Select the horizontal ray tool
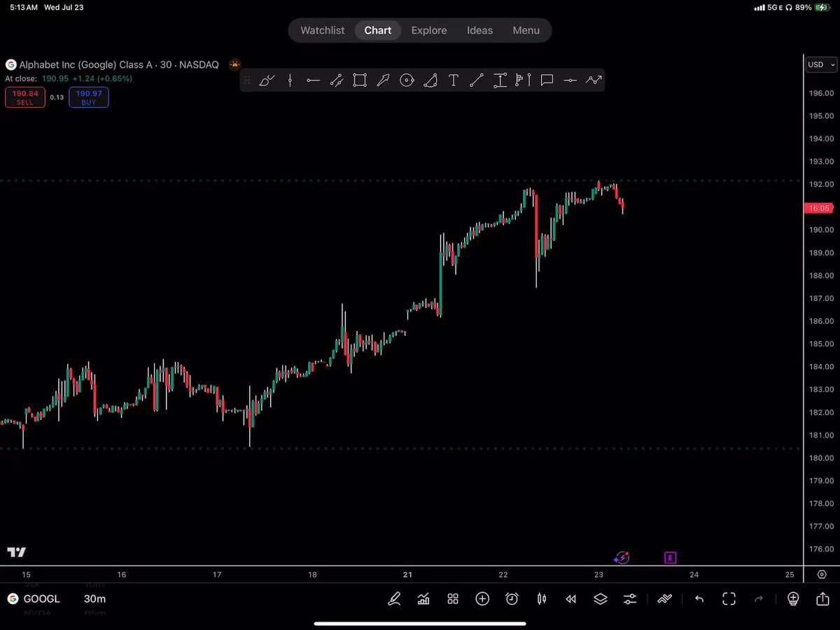Screen dimensions: 840x630 click(x=313, y=80)
